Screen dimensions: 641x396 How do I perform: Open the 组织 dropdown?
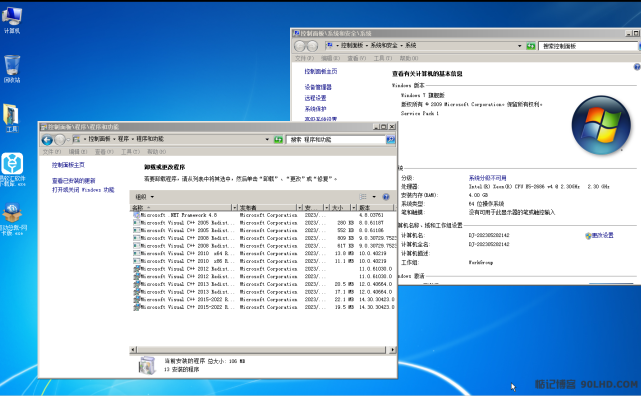point(144,197)
